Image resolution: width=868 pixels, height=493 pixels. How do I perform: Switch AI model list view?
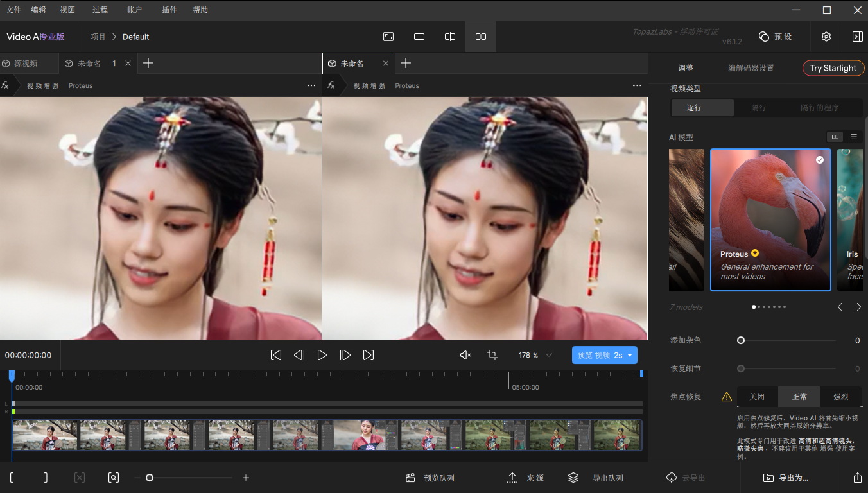(x=854, y=137)
